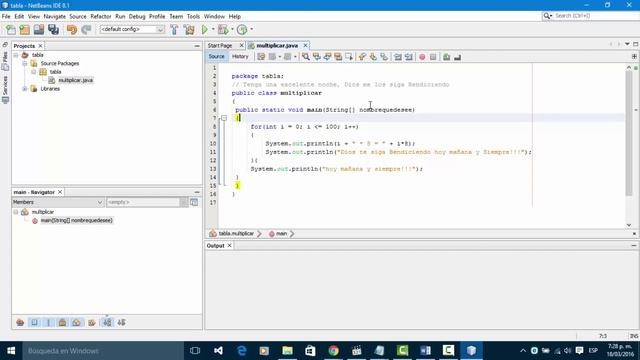
Task: Select main method in Navigator tree
Action: click(76, 220)
